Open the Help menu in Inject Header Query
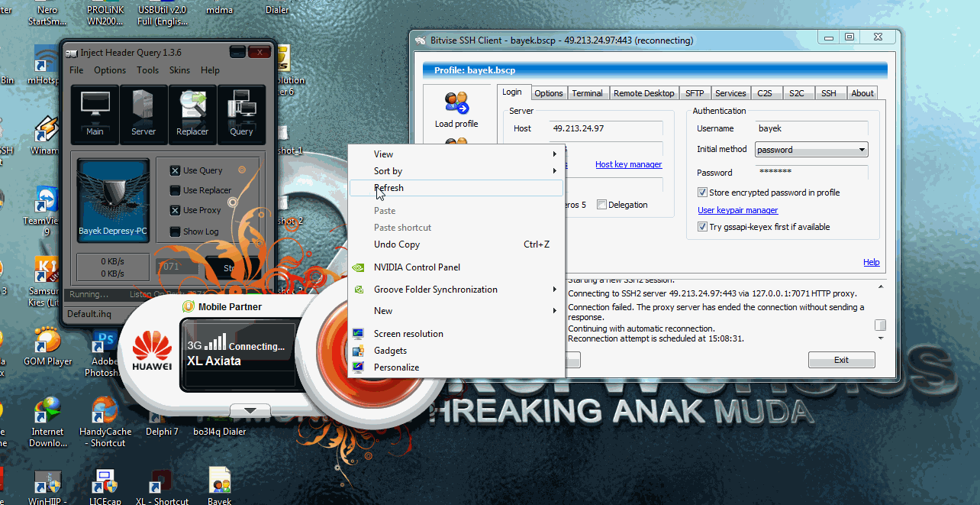Screen dimensions: 980x505 [x=210, y=70]
